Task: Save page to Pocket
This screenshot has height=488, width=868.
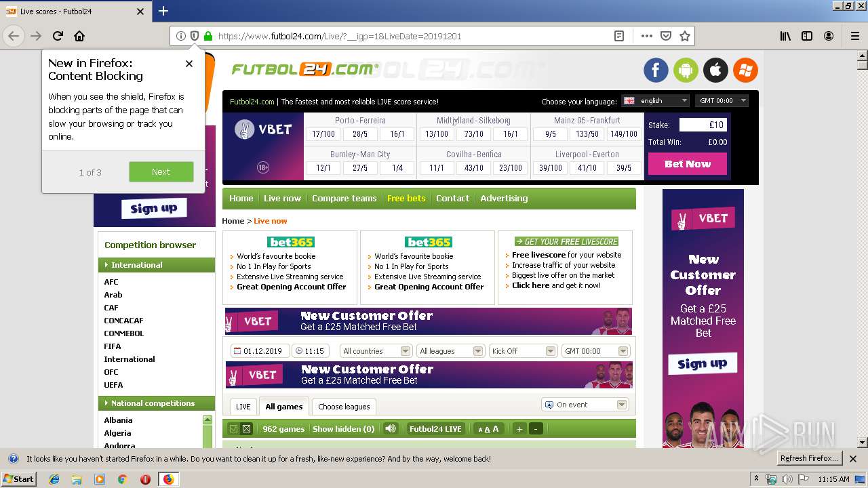Action: 666,36
